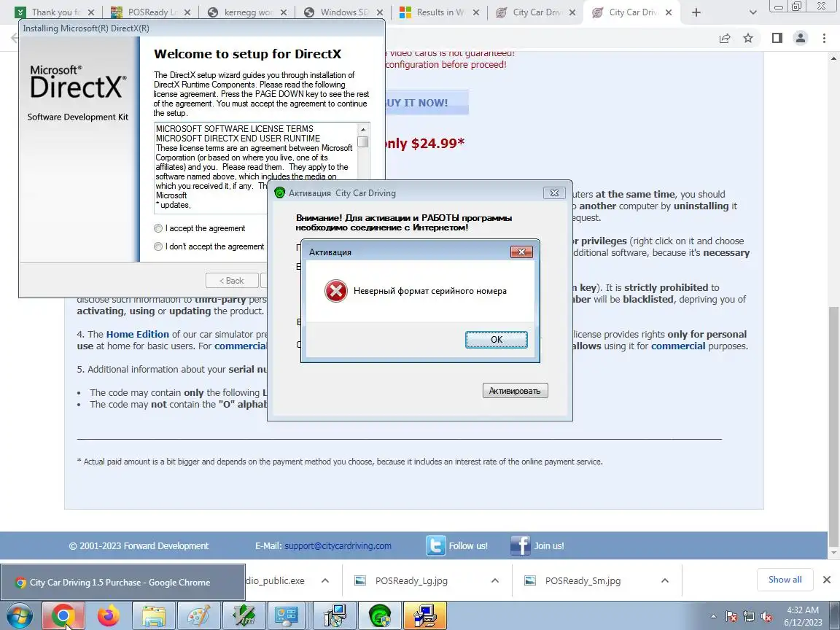Image resolution: width=840 pixels, height=630 pixels.
Task: Click the POSReady_Lg.jpg file icon
Action: (360, 580)
